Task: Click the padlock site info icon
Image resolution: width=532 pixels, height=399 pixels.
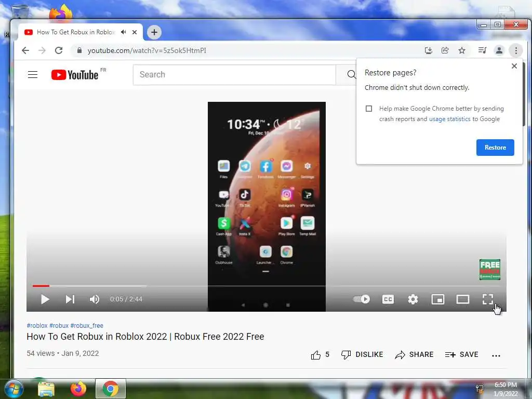Action: pos(79,50)
